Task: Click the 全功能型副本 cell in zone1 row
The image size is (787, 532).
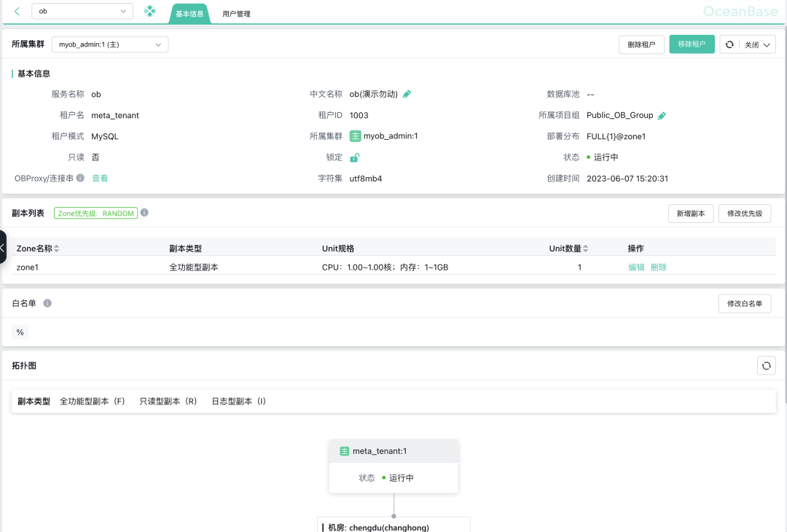Action: pyautogui.click(x=194, y=267)
